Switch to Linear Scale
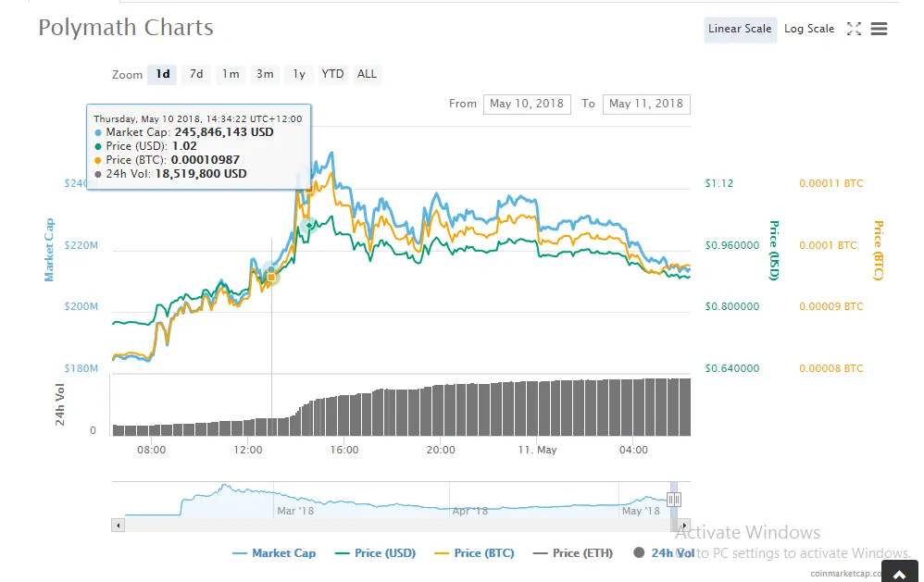924x582 pixels. tap(740, 29)
